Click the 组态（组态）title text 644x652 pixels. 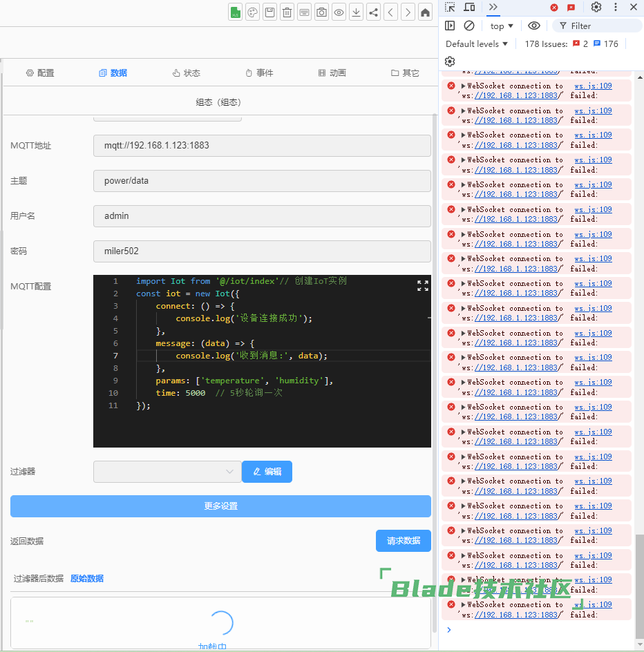click(218, 102)
